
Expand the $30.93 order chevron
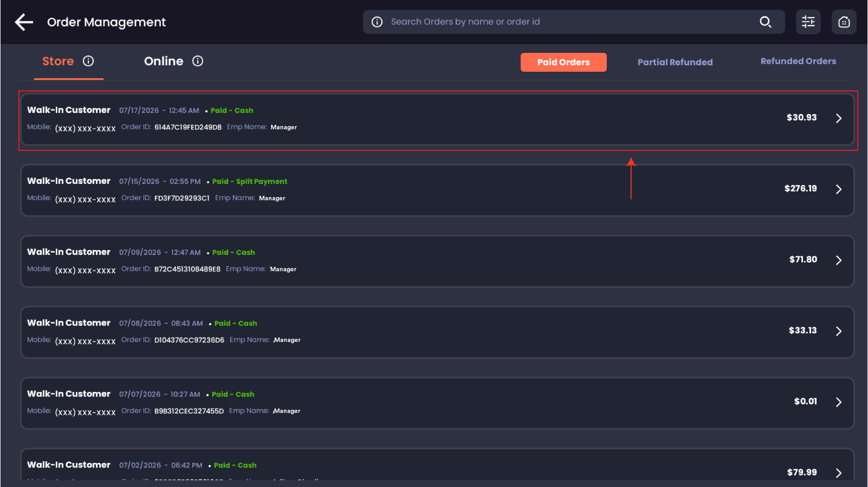pos(838,118)
